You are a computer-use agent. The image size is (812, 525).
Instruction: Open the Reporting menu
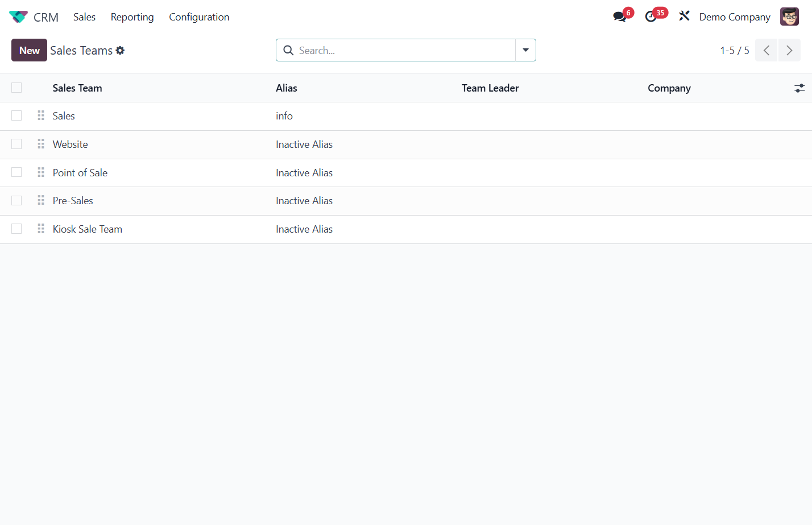[x=132, y=17]
